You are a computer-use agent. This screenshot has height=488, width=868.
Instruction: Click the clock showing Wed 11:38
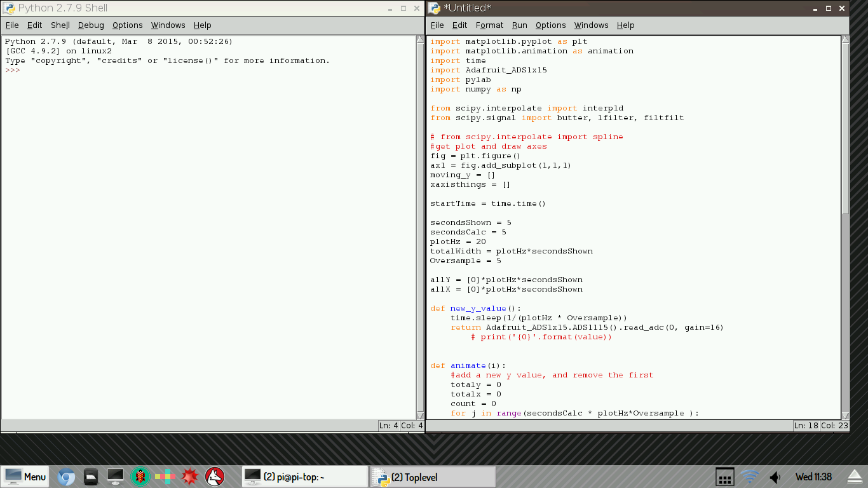813,477
